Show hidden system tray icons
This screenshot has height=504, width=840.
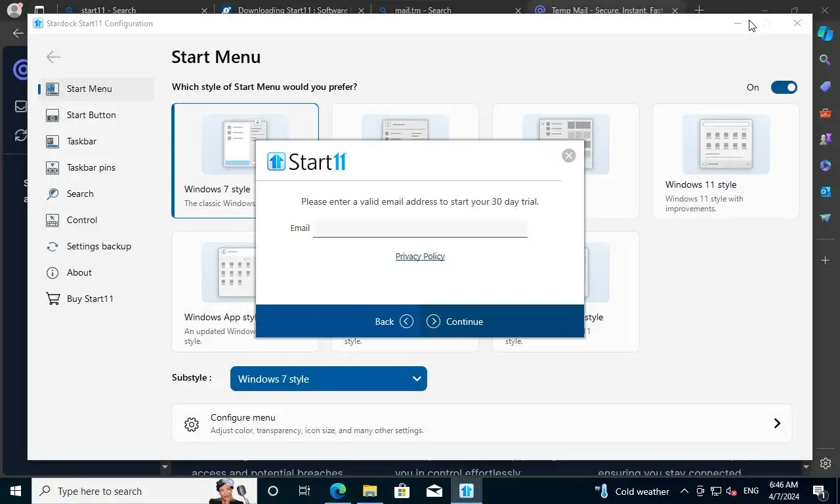click(684, 491)
